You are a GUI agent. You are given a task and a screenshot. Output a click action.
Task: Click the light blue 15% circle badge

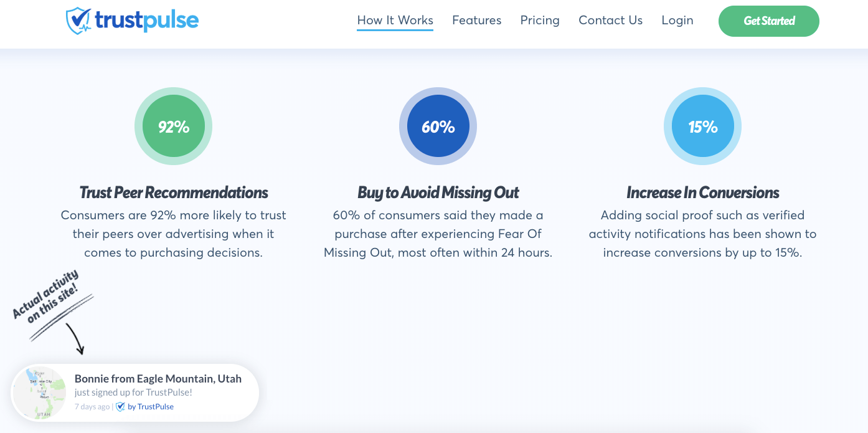tap(702, 126)
